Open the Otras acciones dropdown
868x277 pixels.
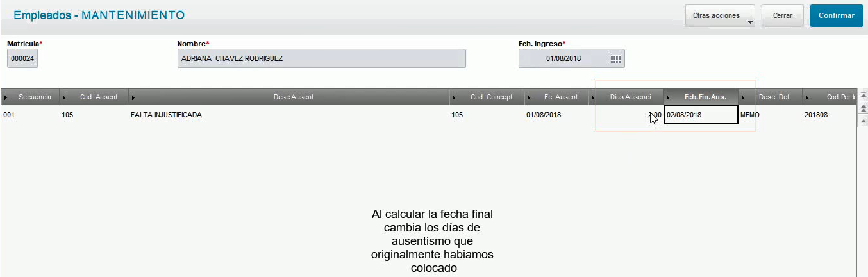point(720,16)
